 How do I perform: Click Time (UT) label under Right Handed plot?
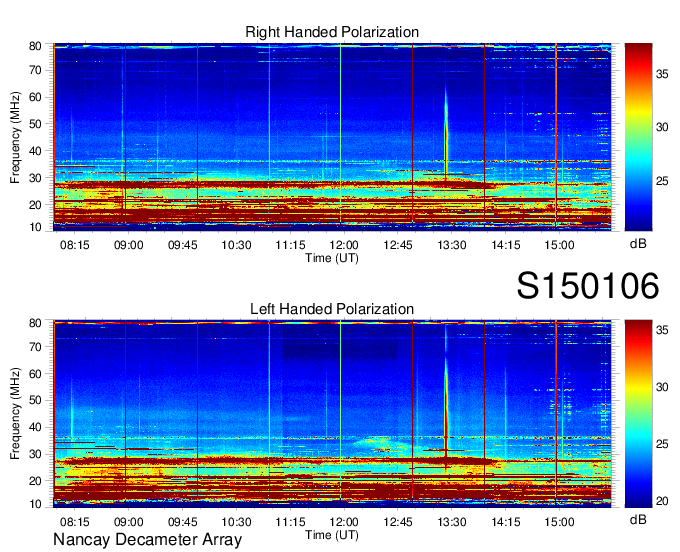pyautogui.click(x=332, y=258)
